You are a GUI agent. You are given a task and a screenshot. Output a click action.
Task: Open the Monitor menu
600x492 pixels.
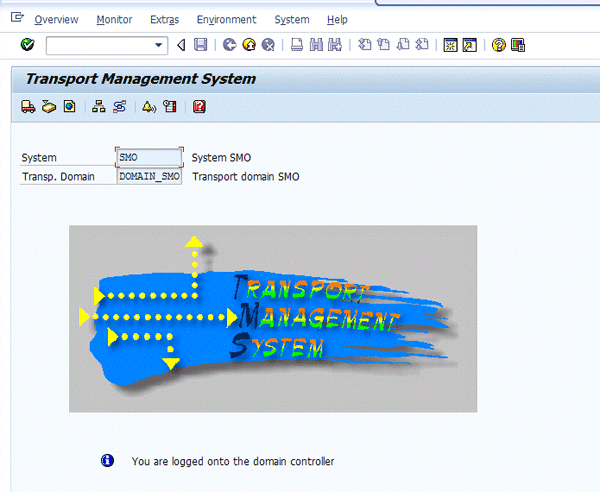(x=114, y=20)
